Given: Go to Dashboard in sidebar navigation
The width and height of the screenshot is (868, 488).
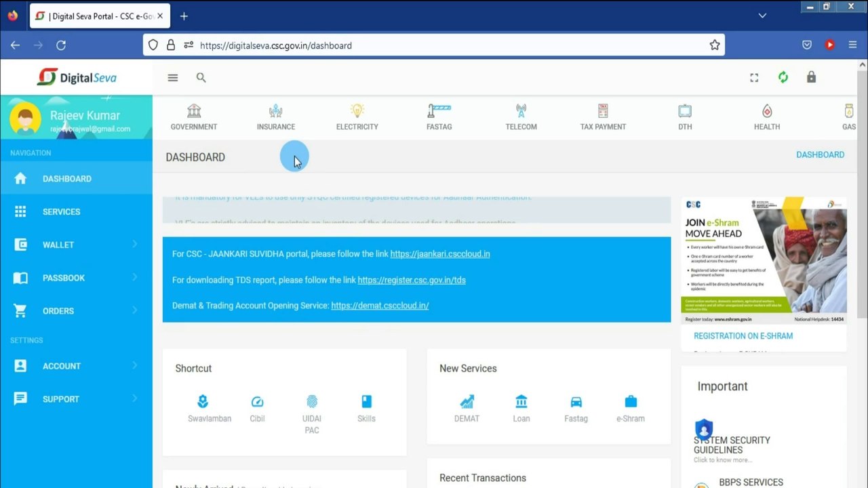Looking at the screenshot, I should coord(76,179).
